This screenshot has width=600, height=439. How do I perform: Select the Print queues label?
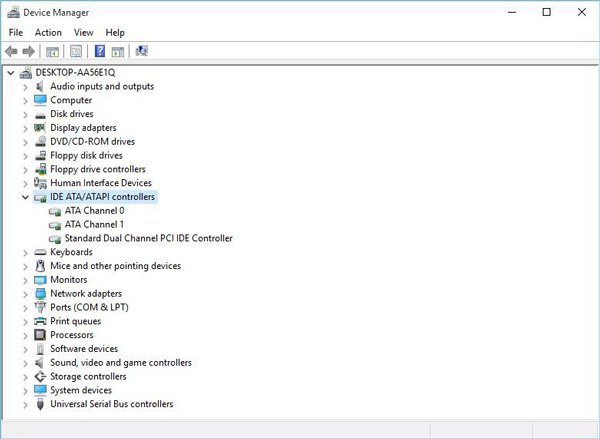click(x=76, y=321)
